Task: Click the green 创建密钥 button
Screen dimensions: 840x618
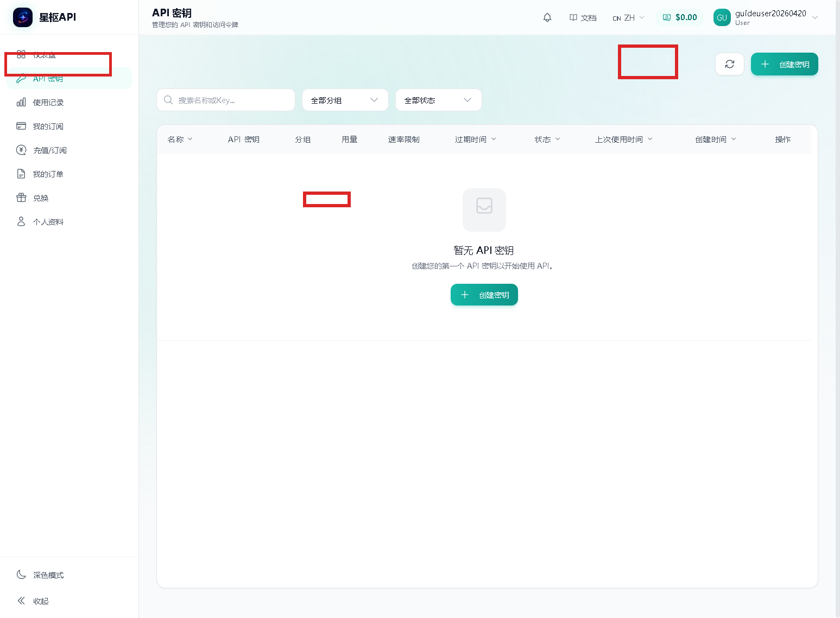Action: [784, 64]
